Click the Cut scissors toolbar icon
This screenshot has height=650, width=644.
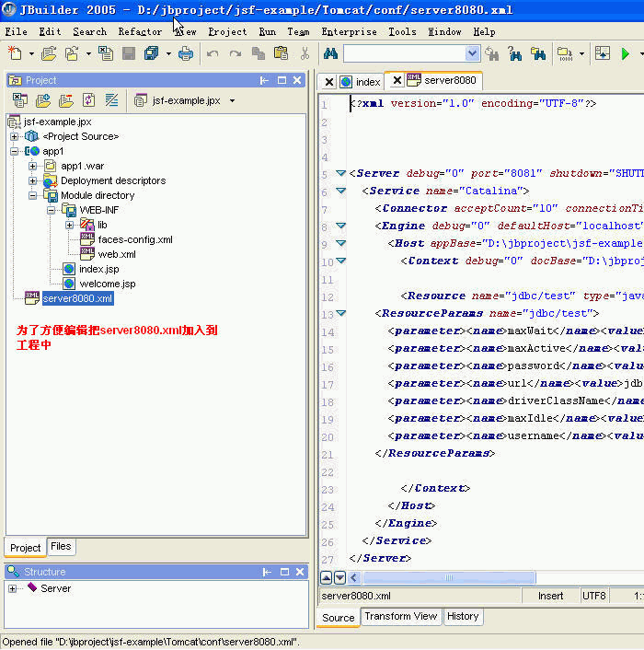pyautogui.click(x=305, y=53)
